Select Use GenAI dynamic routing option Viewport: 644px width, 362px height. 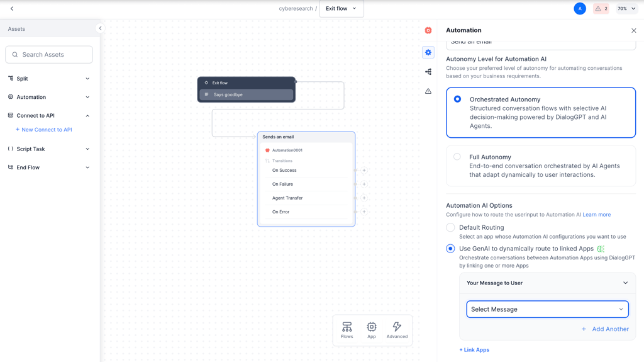[x=450, y=249]
